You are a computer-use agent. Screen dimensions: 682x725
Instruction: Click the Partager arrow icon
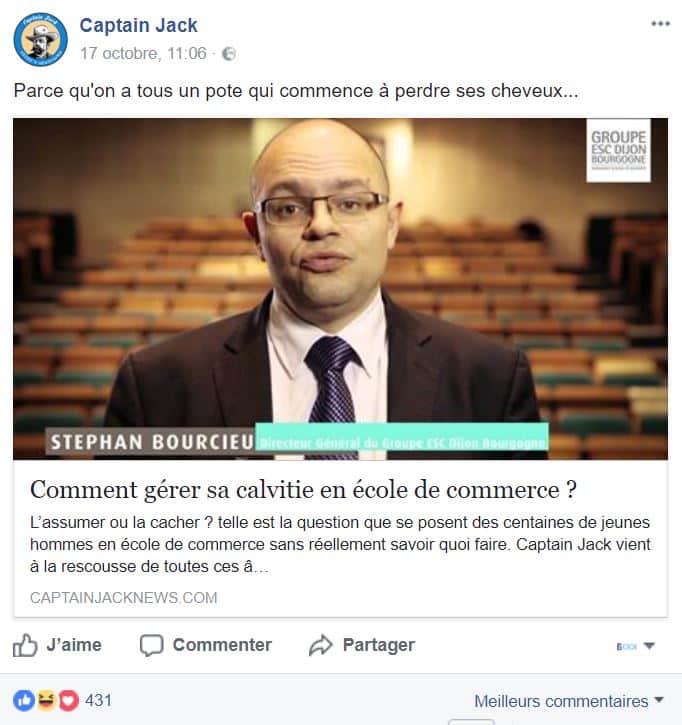320,645
